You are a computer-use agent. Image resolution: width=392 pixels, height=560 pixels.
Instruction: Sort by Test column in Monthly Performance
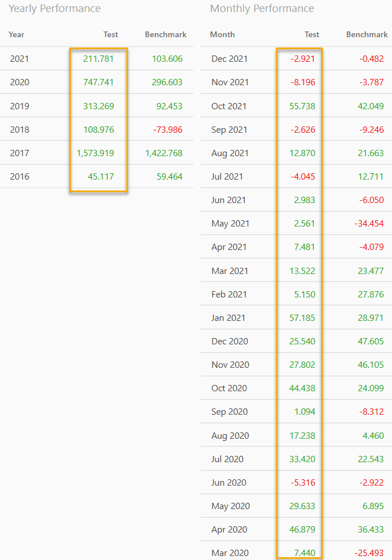pos(312,35)
